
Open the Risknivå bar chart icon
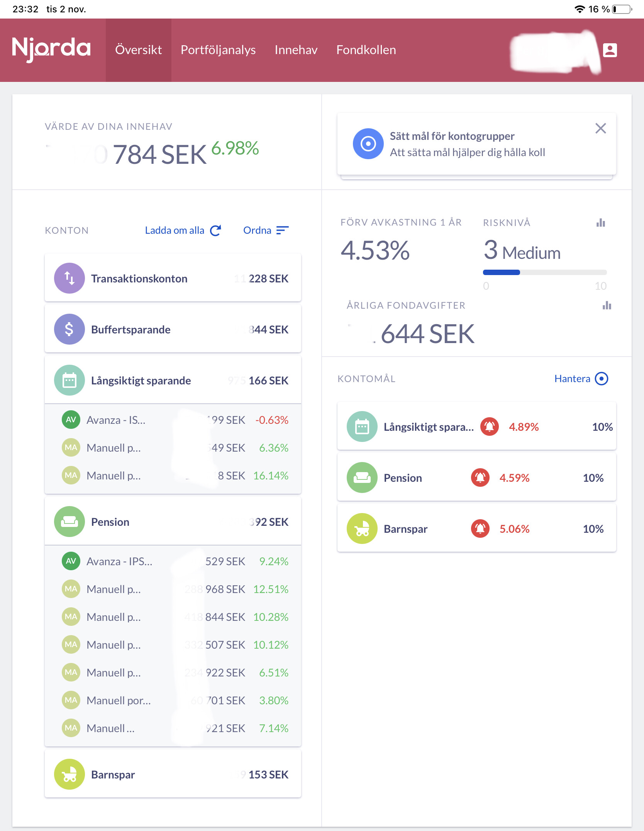point(600,223)
